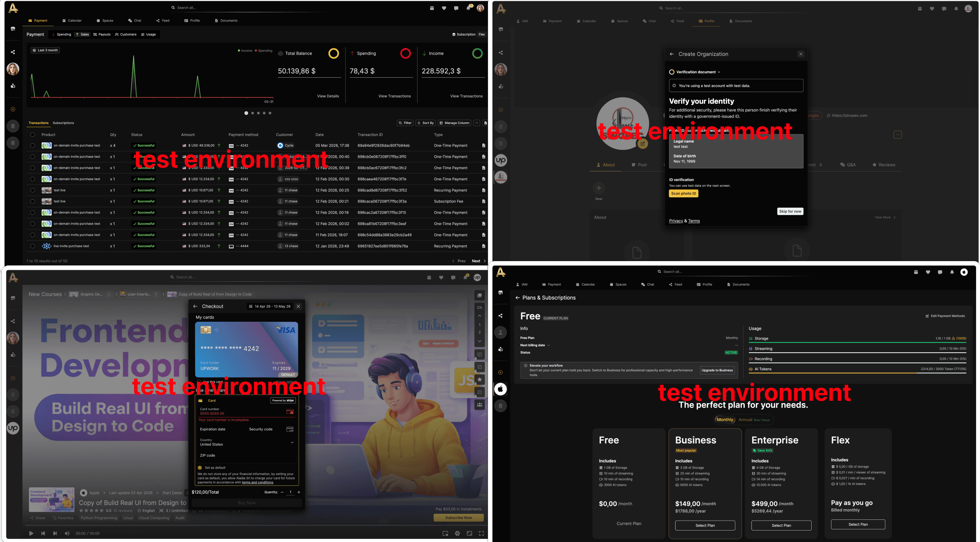Open notifications bell in the Payment window header

[469, 8]
